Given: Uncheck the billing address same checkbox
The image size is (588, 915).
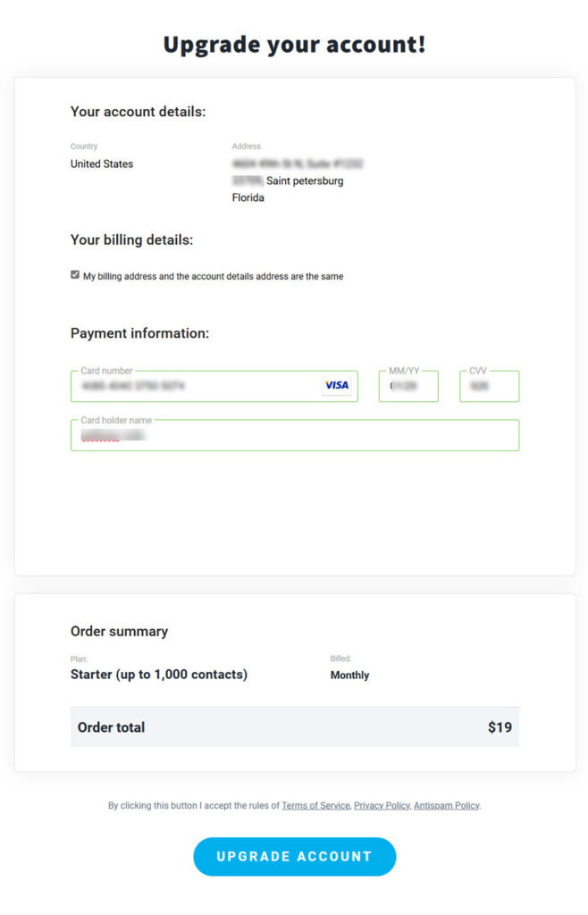Looking at the screenshot, I should (x=75, y=275).
